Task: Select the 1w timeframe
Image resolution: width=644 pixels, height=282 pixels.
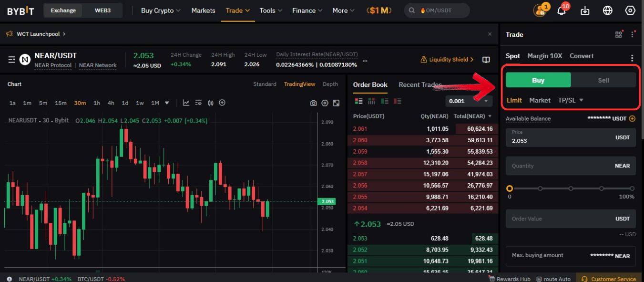Action: click(140, 103)
